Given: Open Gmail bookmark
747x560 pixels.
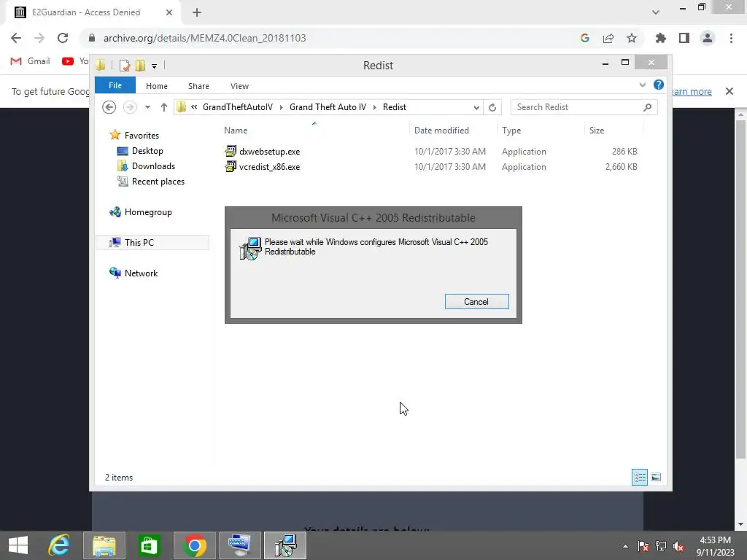Looking at the screenshot, I should [31, 61].
